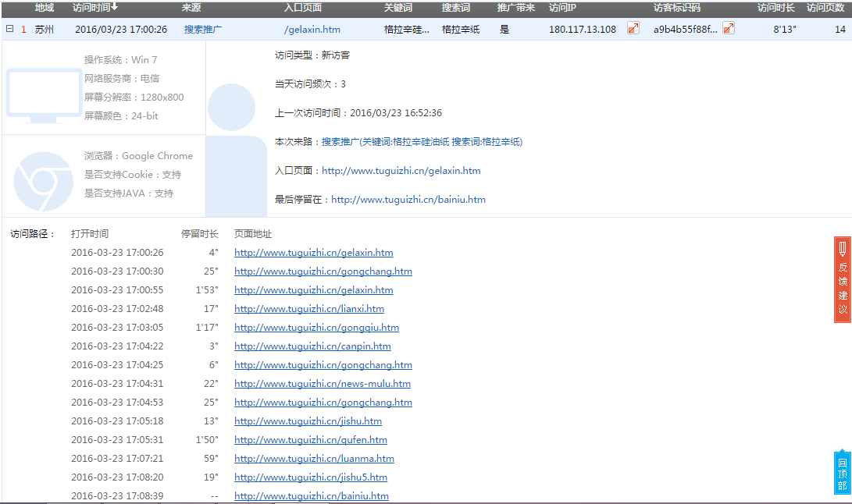Open the gongchang.htm link visited at 17:00:30
This screenshot has height=504, width=852.
coord(323,271)
